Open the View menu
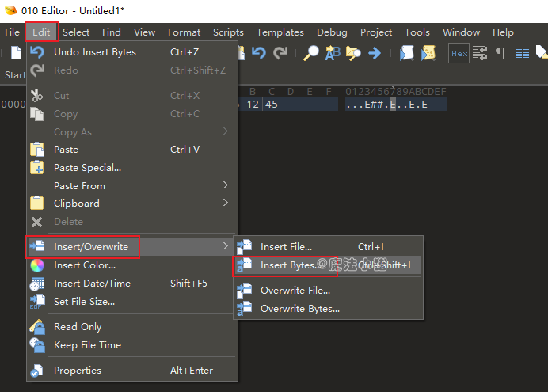Screen dimensions: 548x392 pyautogui.click(x=144, y=32)
